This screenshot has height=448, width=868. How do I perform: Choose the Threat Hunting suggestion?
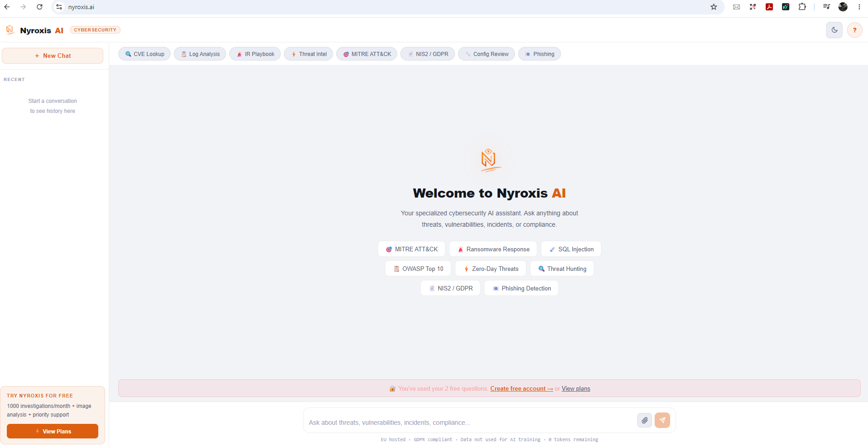click(562, 269)
